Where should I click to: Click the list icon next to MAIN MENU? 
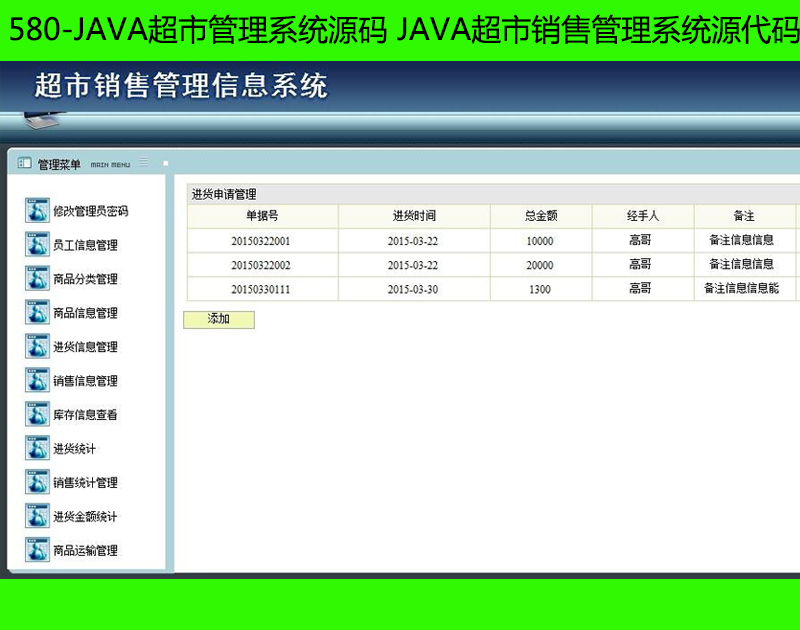144,162
